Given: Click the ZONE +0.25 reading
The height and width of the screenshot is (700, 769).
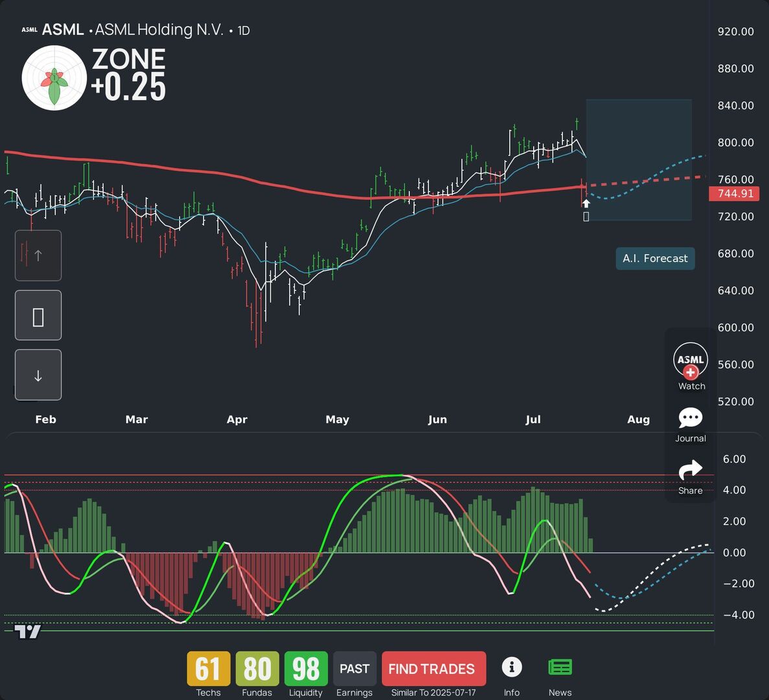Looking at the screenshot, I should click(128, 74).
